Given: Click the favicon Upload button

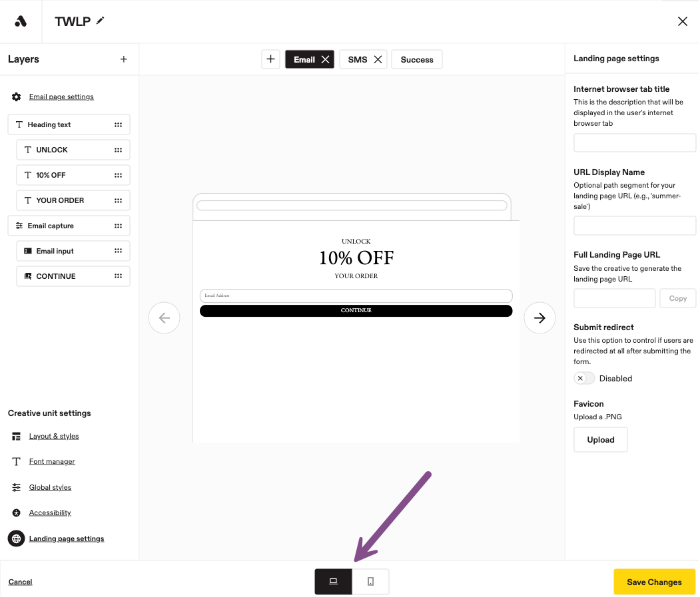Looking at the screenshot, I should [601, 439].
